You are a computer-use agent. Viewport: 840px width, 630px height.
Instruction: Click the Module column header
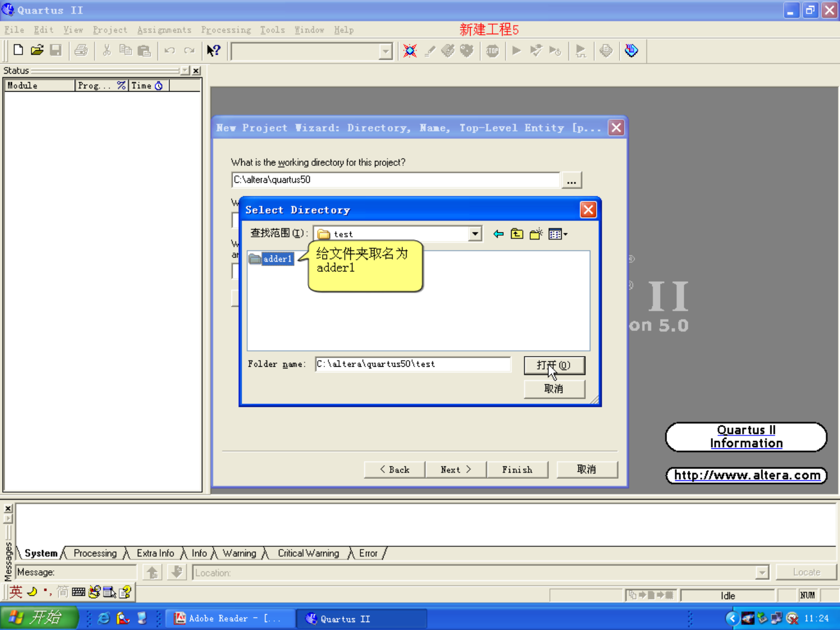click(x=39, y=85)
